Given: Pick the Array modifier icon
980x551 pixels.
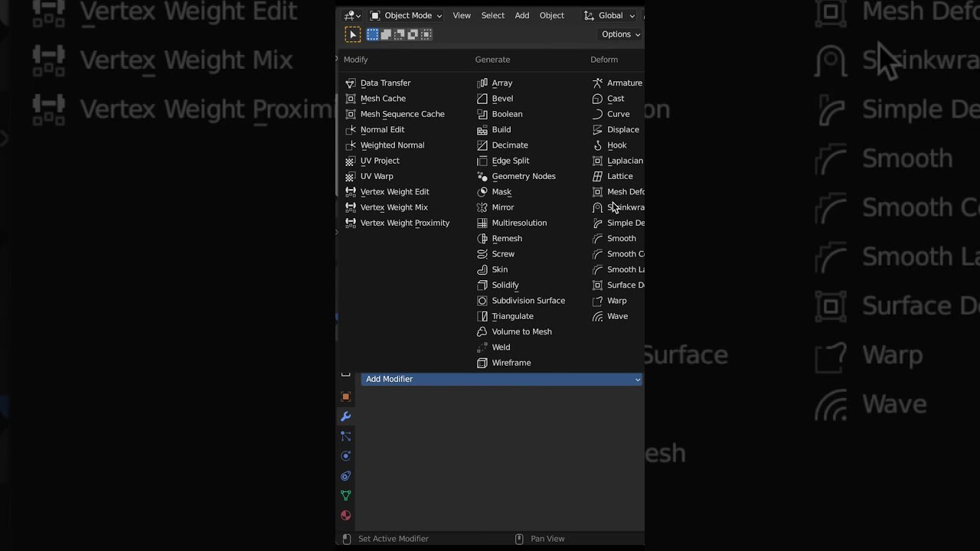Looking at the screenshot, I should (482, 83).
